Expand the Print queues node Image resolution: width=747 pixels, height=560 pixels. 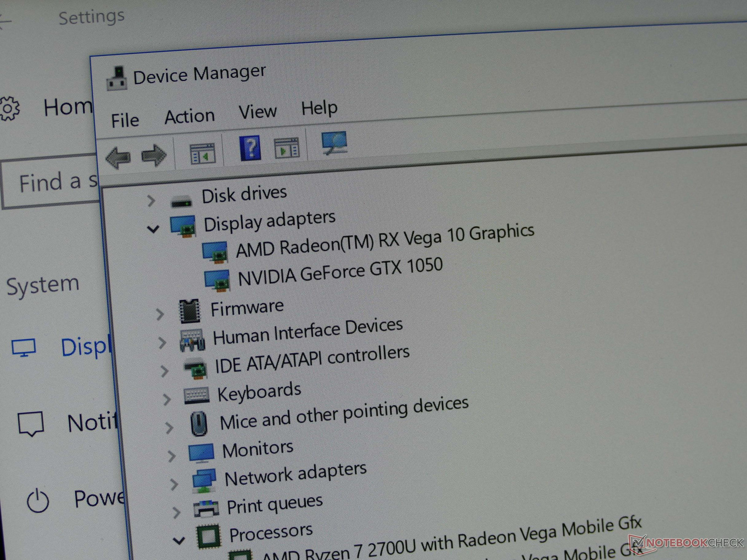(176, 512)
